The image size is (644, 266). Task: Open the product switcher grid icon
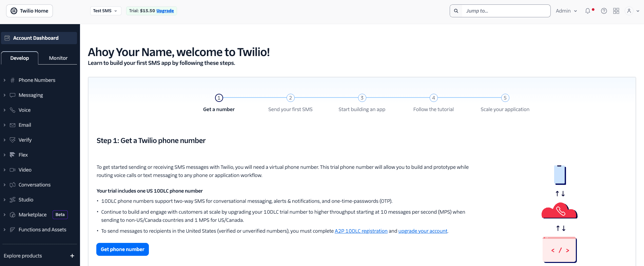(616, 11)
